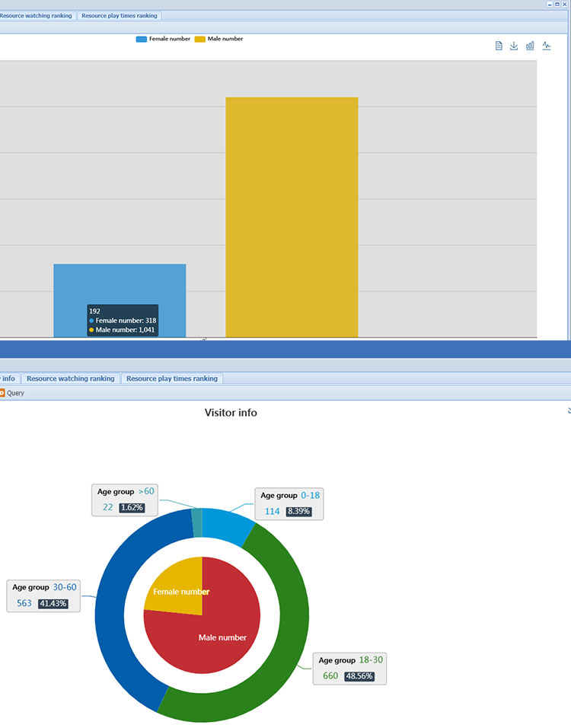Click the Visitor info chart title
Viewport: 571px width, 728px height.
coord(231,412)
